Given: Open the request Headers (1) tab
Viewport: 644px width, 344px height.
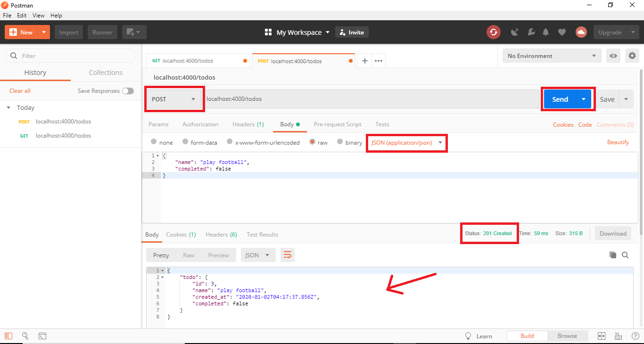Looking at the screenshot, I should coord(248,124).
